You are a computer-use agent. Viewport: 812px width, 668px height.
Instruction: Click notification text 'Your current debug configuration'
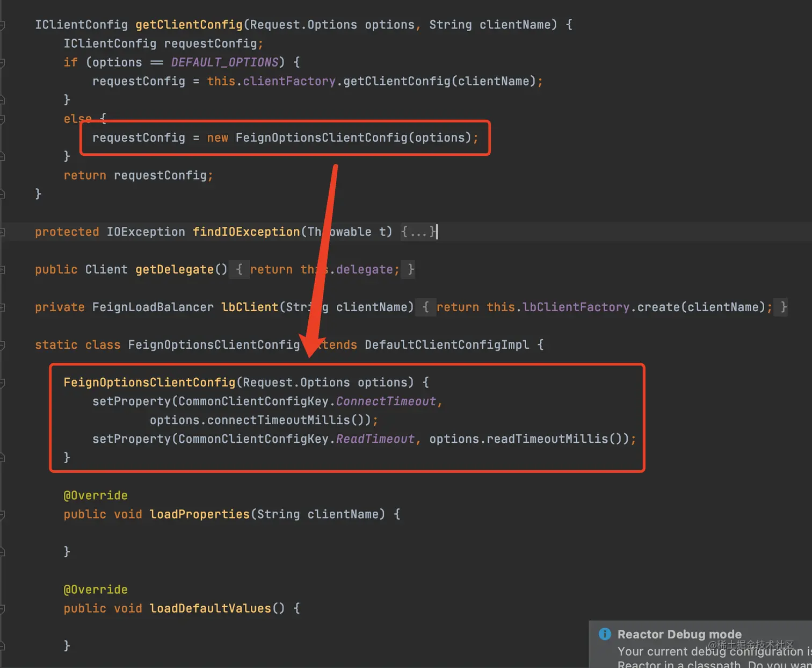pos(710,651)
